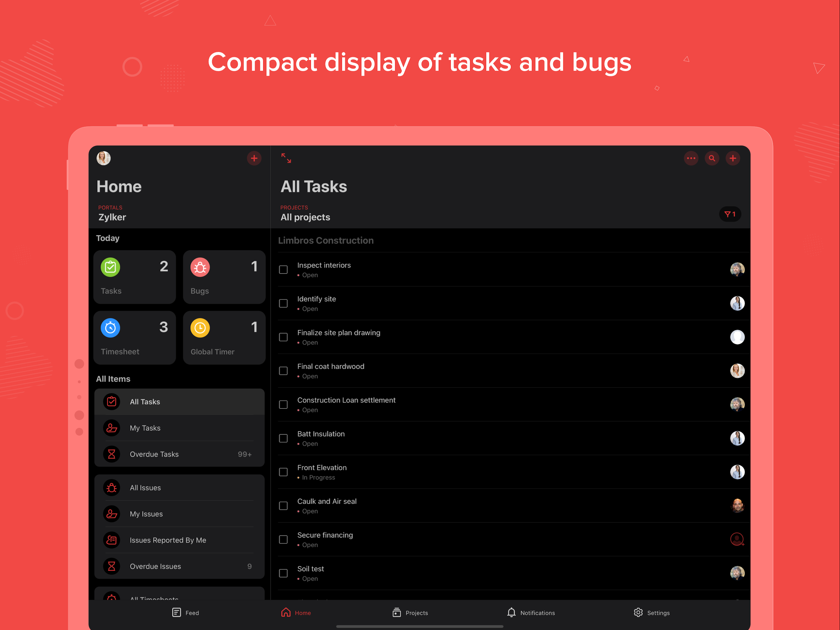This screenshot has height=630, width=840.
Task: Open Issues Reported By Me item
Action: coord(179,540)
